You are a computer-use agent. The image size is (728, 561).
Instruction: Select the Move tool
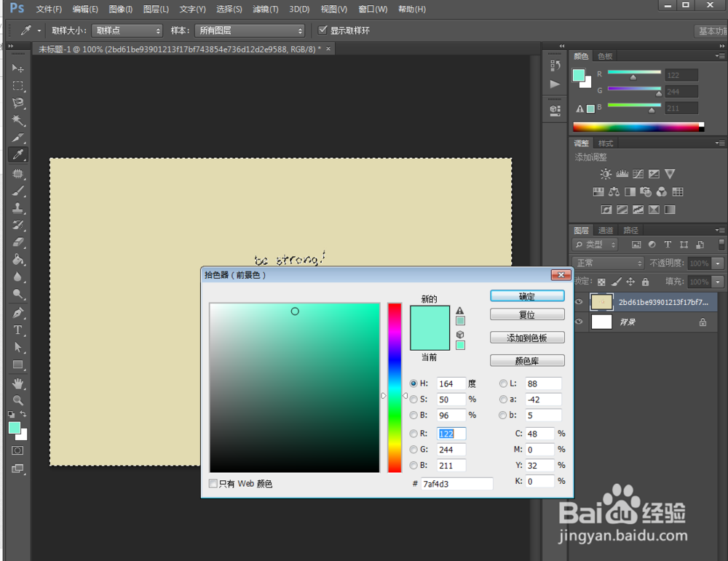coord(17,68)
